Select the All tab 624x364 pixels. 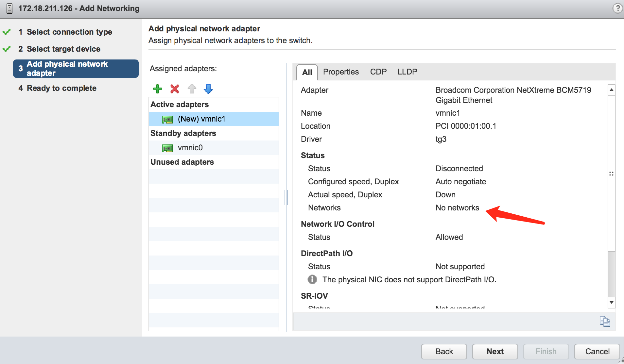[307, 72]
